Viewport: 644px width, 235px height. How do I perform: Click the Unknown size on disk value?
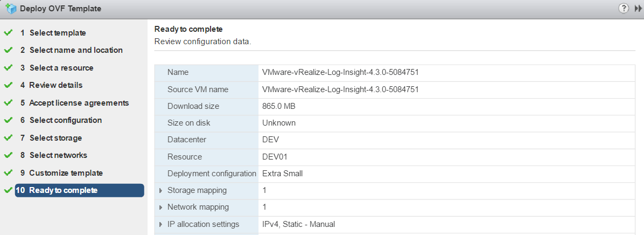(279, 123)
